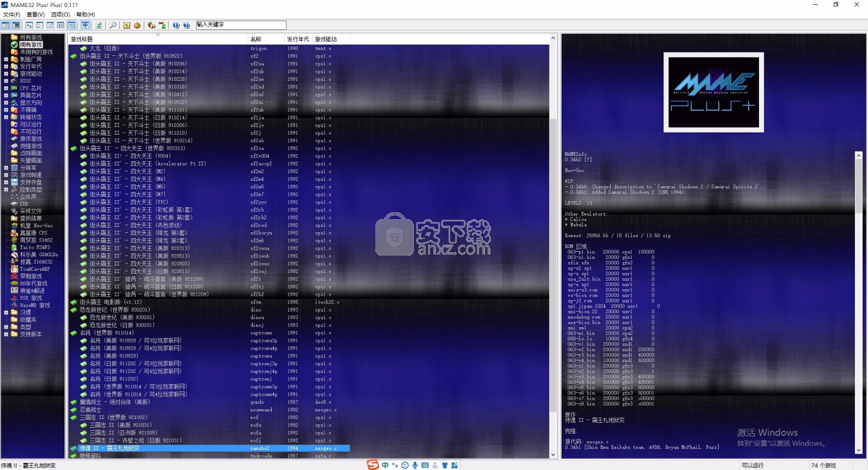868x470 pixels.
Task: Expand the 制造厂商 tree node
Action: 6,59
